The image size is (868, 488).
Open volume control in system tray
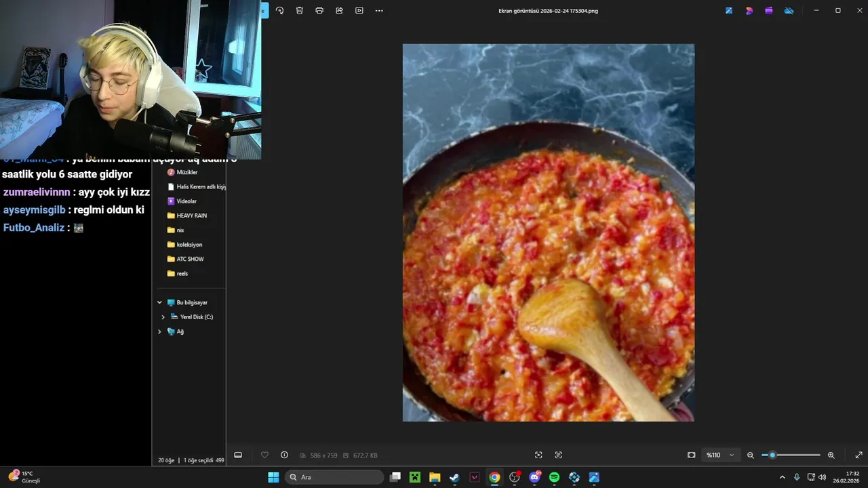[x=822, y=477]
